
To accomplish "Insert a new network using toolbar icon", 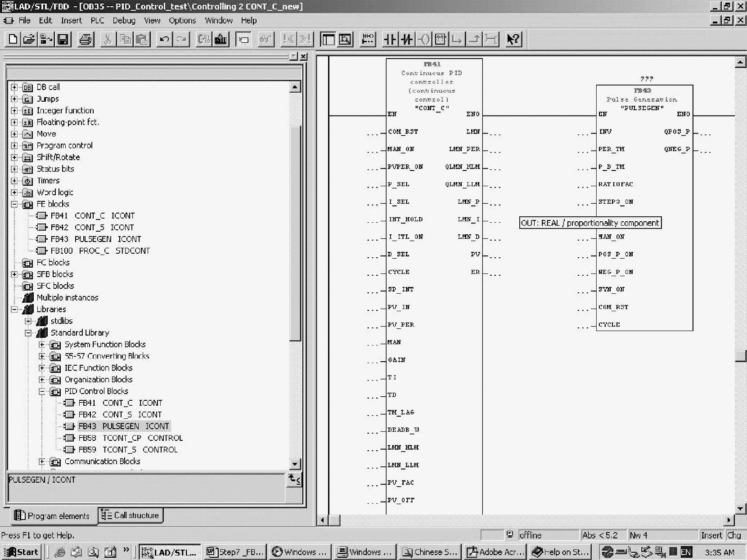I will [368, 40].
